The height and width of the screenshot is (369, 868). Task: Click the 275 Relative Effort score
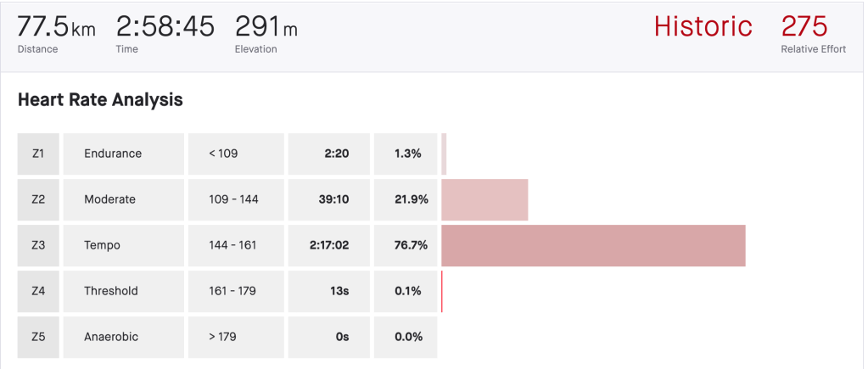804,26
